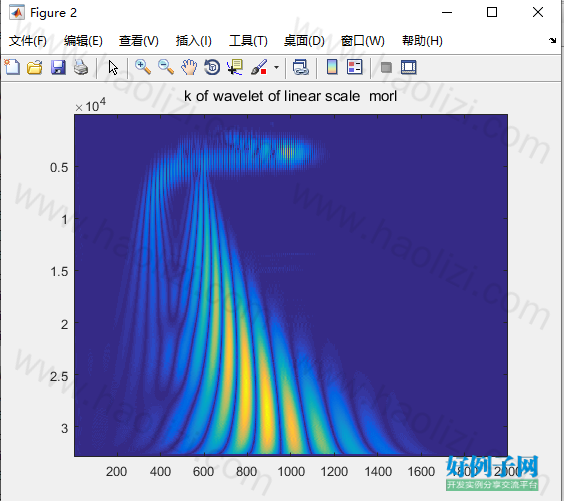Activate the Zoom In tool

pyautogui.click(x=143, y=67)
